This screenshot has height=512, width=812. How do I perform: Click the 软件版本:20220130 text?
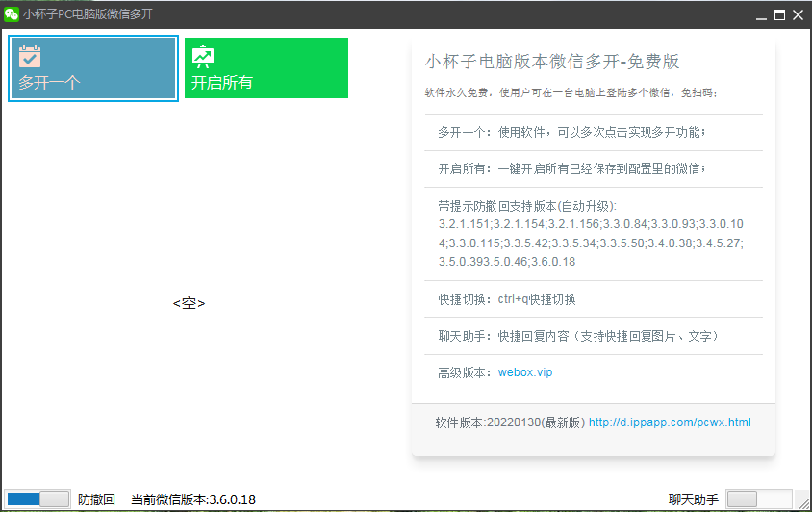pos(509,422)
